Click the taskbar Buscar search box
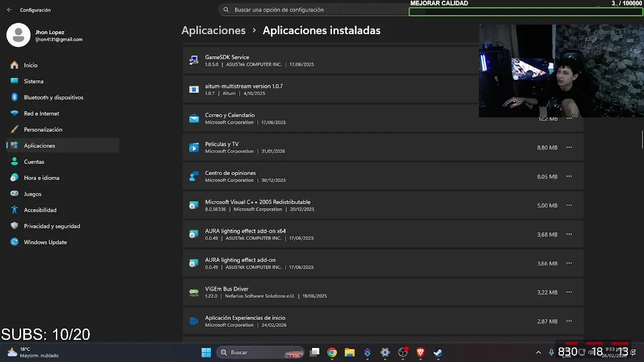 point(261,352)
